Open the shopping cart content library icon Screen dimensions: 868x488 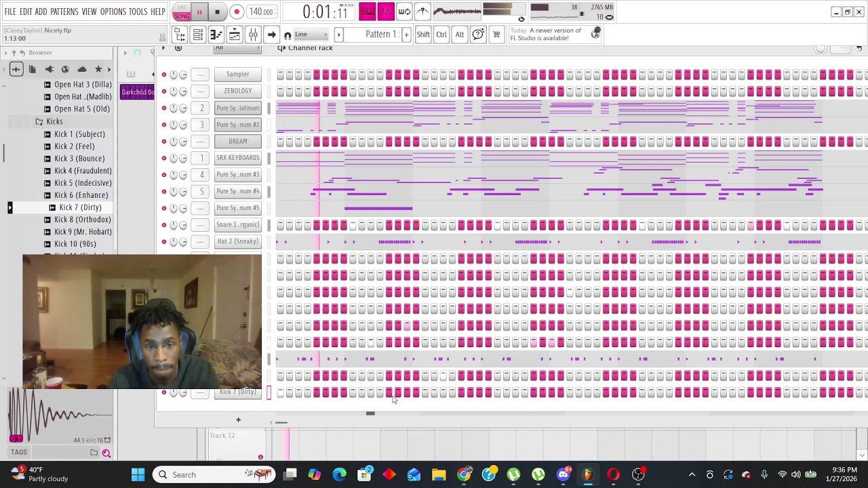tap(496, 35)
